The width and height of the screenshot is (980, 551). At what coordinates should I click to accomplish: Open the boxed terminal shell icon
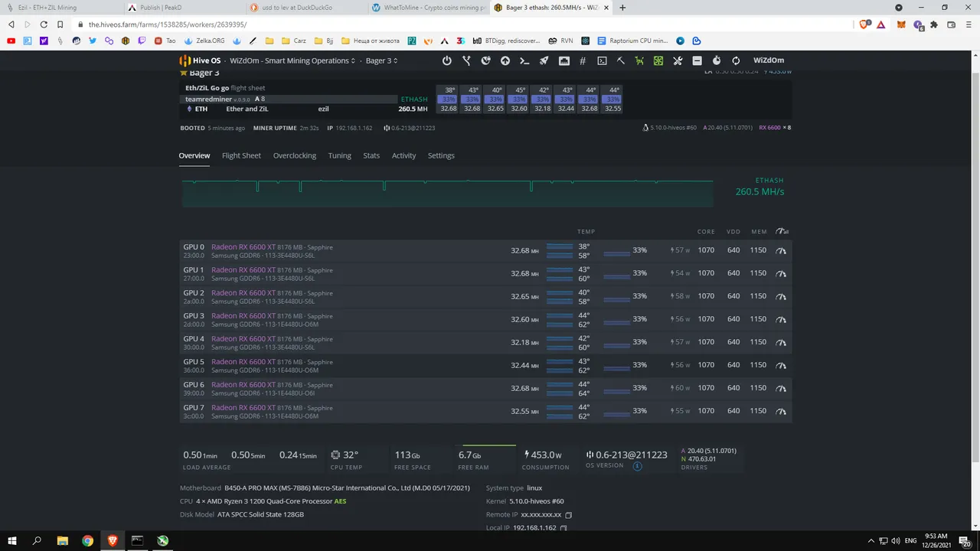(602, 60)
